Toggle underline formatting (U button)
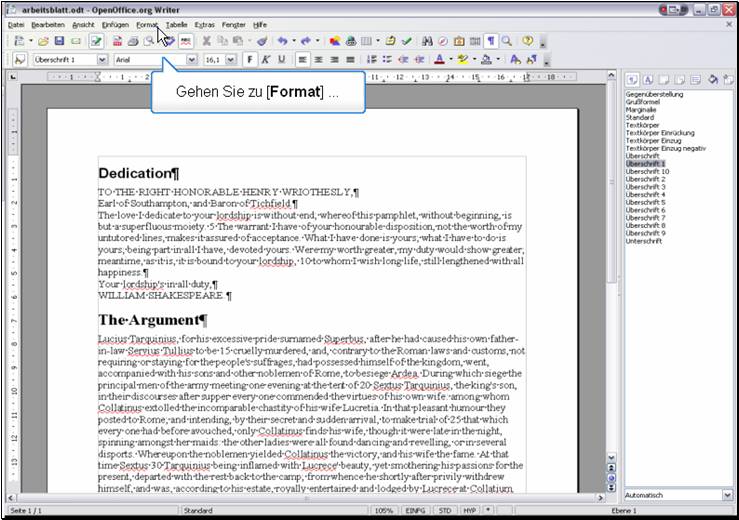Image resolution: width=739 pixels, height=520 pixels. [x=281, y=60]
